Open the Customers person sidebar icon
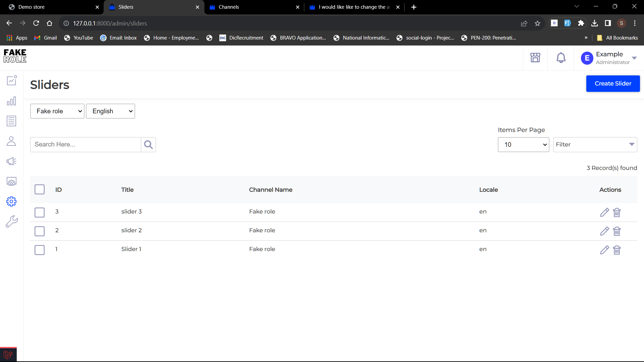This screenshot has height=362, width=644. click(x=11, y=141)
